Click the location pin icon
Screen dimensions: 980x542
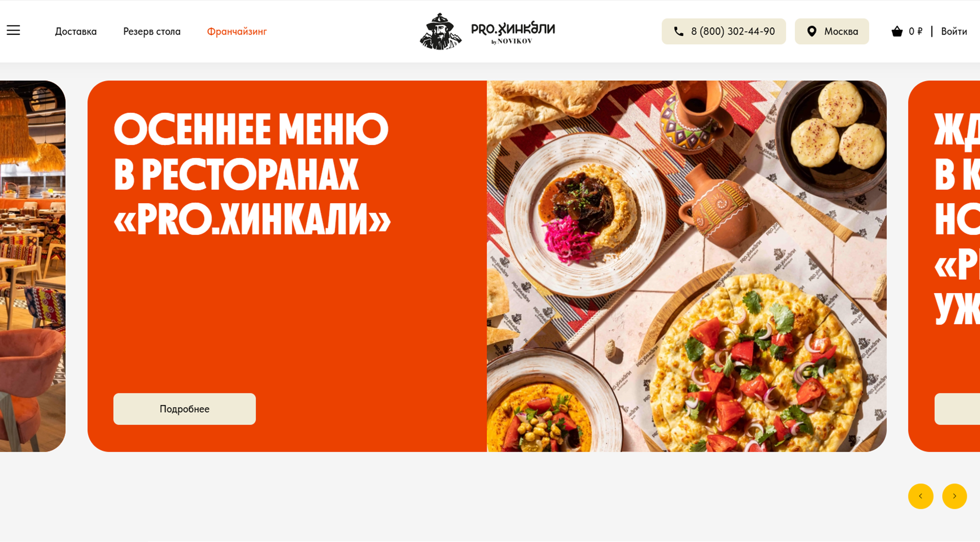click(812, 32)
